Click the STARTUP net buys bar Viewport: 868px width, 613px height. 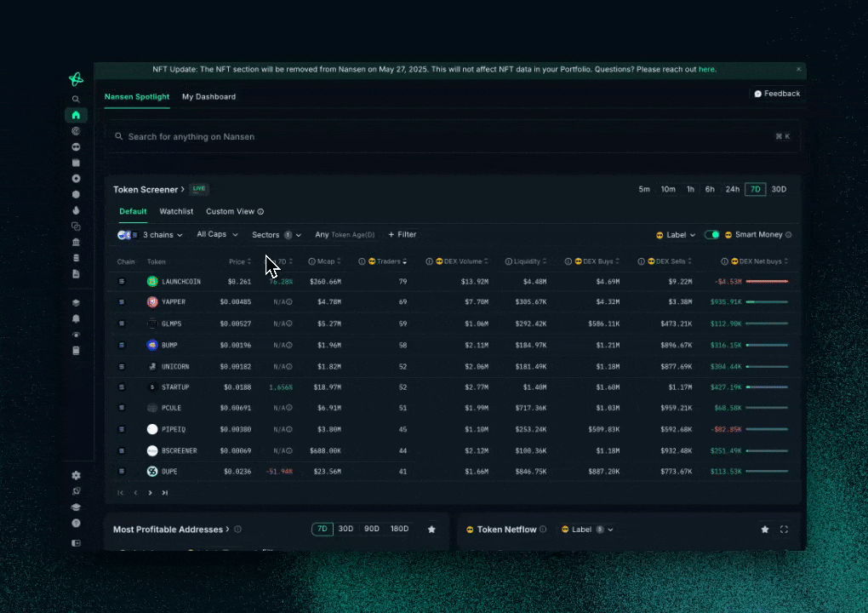pyautogui.click(x=767, y=387)
